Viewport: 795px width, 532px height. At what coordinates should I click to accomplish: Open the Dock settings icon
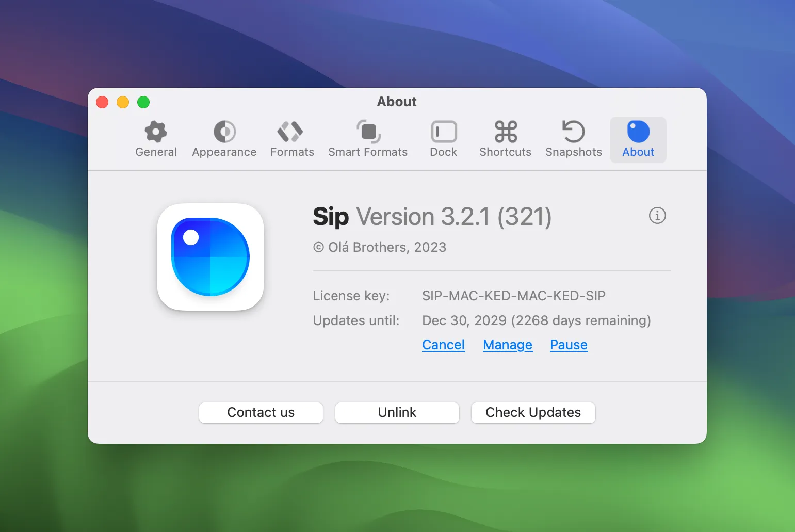[x=444, y=132]
